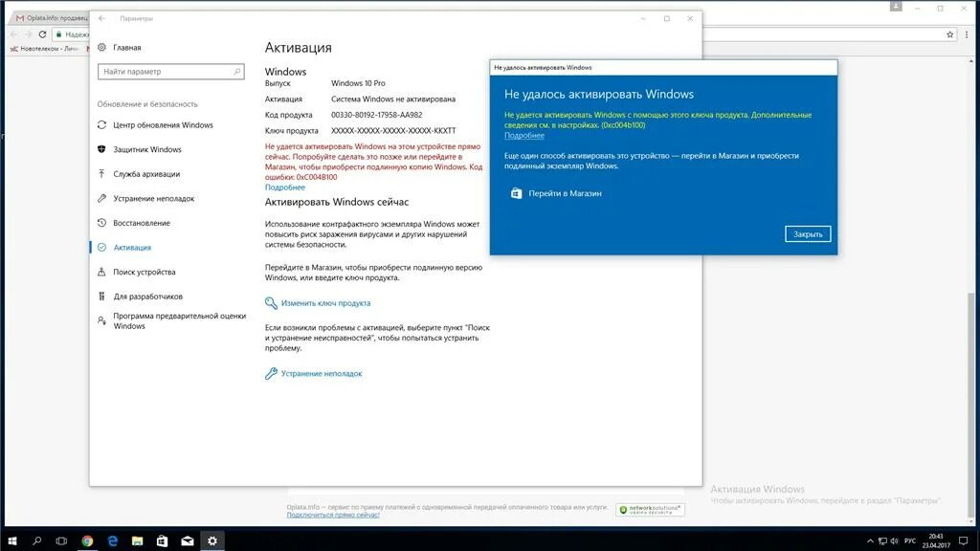Show hidden tray icons chevron
This screenshot has height=551, width=980.
pos(870,541)
